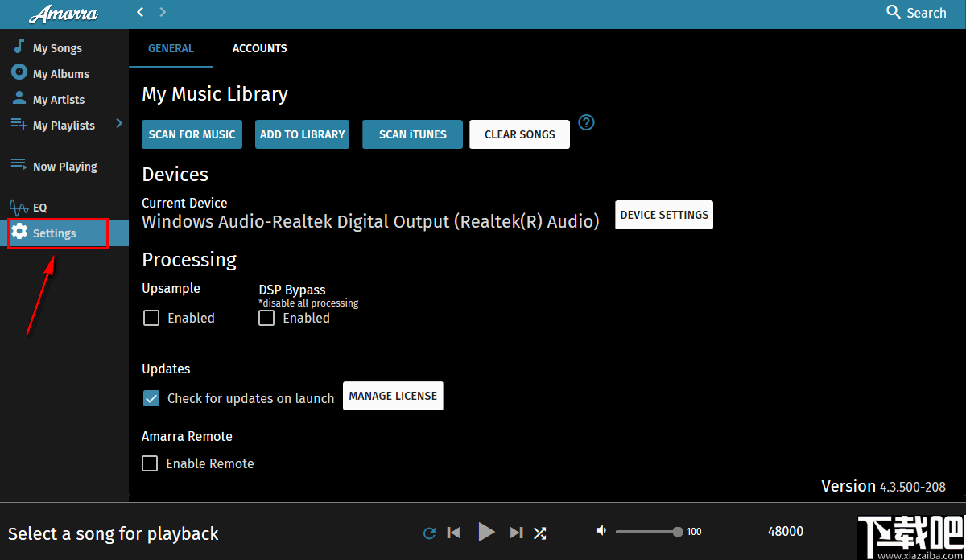Click the Amarra logo
Image resolution: width=966 pixels, height=560 pixels.
coord(64,14)
